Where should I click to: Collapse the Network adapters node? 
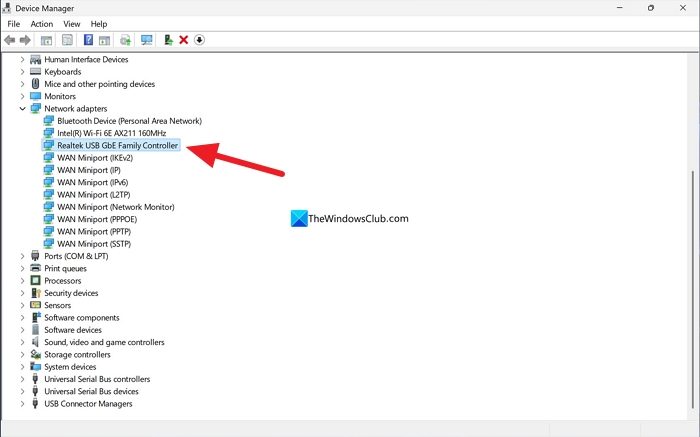coord(22,108)
